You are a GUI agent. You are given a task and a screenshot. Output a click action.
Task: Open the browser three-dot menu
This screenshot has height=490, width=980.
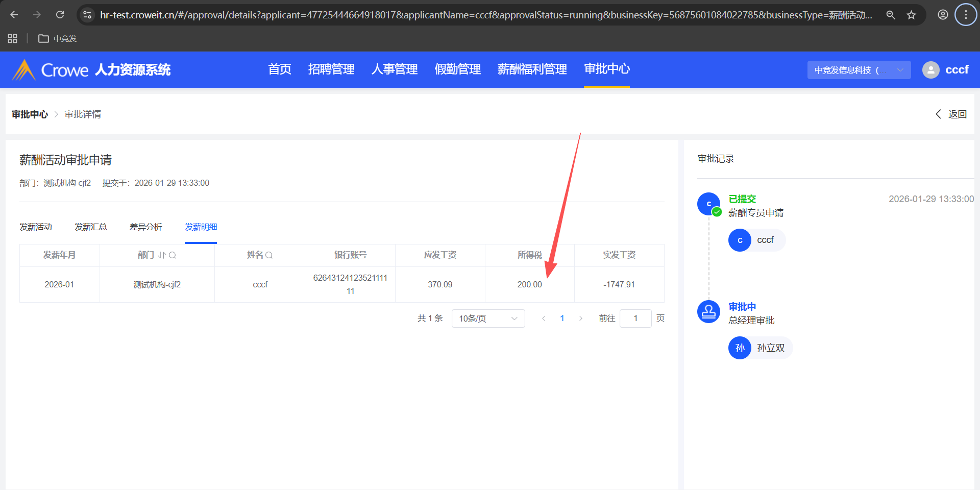[x=965, y=15]
